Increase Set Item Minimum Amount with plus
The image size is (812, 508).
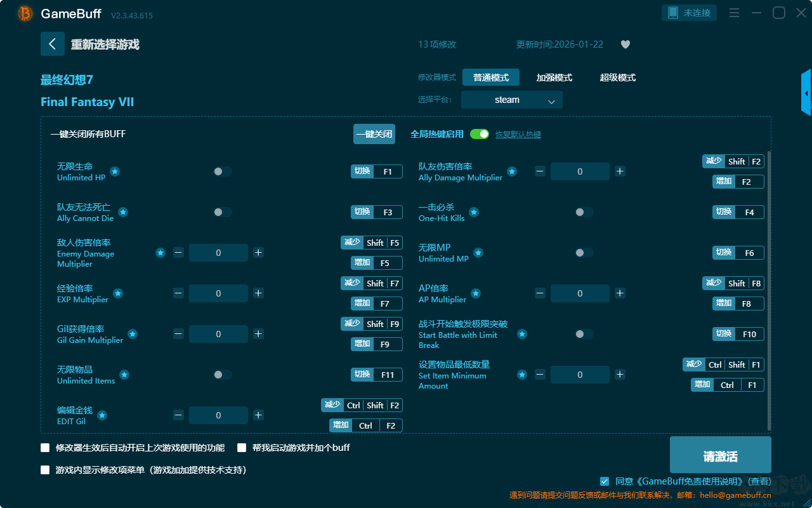[x=620, y=375]
